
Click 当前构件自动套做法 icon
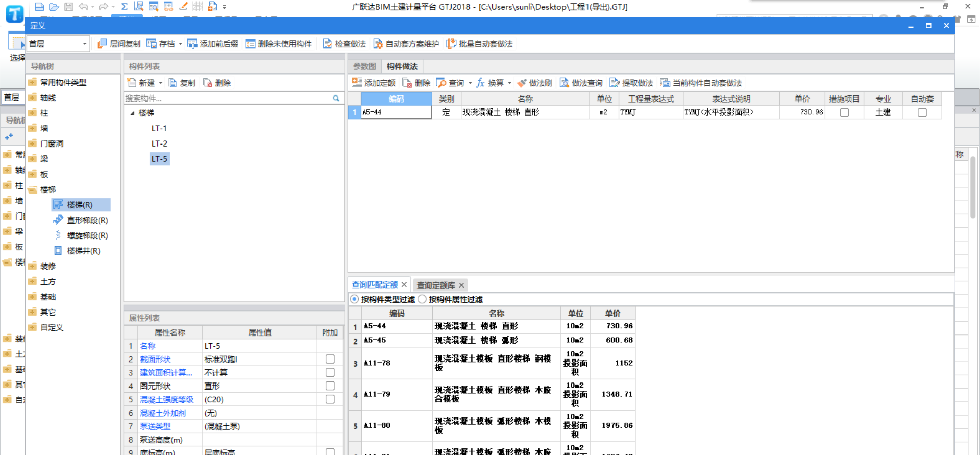click(x=665, y=83)
